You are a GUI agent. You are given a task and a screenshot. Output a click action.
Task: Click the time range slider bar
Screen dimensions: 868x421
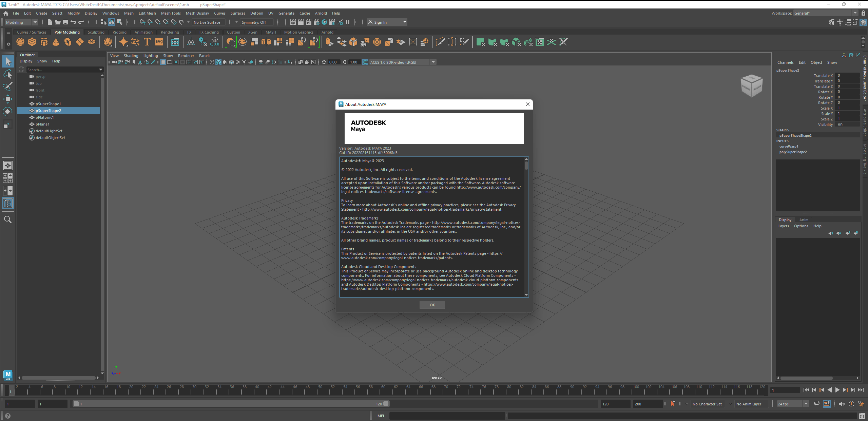[231, 404]
